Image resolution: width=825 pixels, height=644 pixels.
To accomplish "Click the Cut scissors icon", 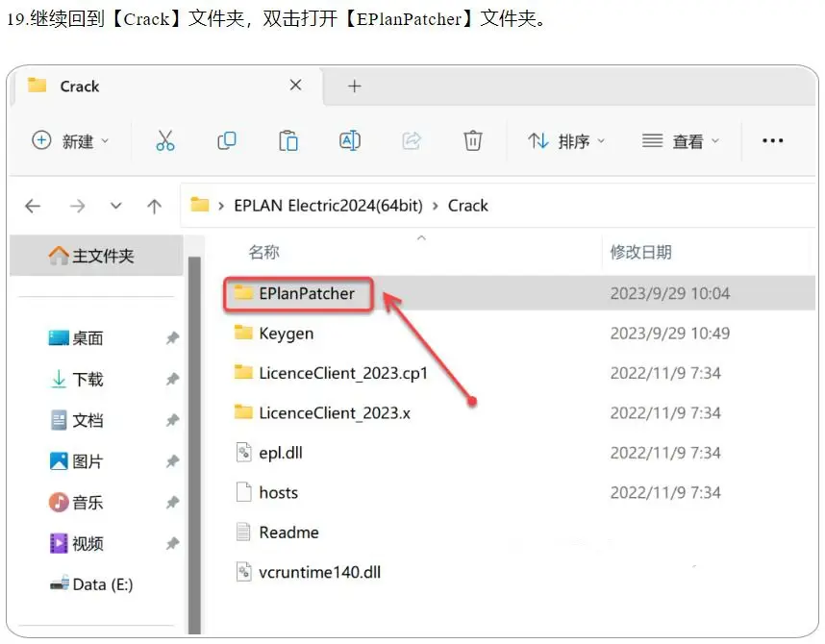I will pyautogui.click(x=165, y=141).
